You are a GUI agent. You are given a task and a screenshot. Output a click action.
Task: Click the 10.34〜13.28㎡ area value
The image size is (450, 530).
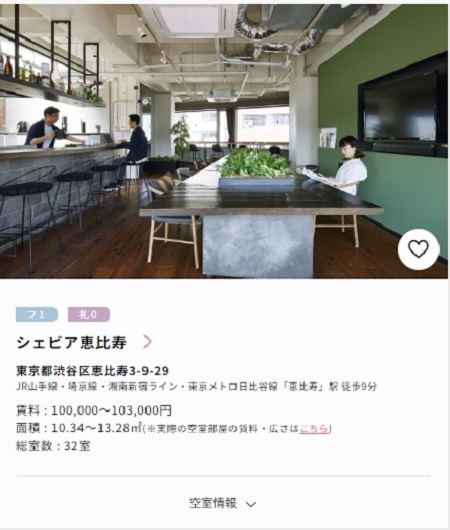click(96, 428)
